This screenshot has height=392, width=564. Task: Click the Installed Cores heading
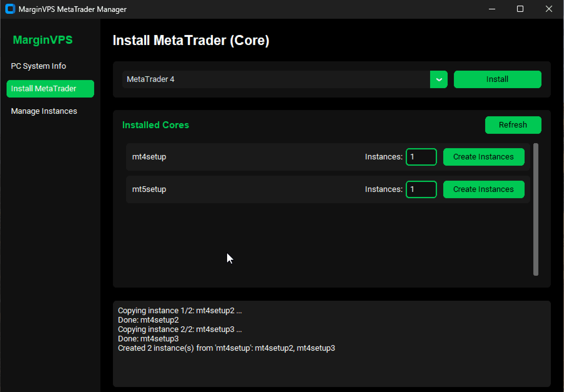(x=156, y=125)
